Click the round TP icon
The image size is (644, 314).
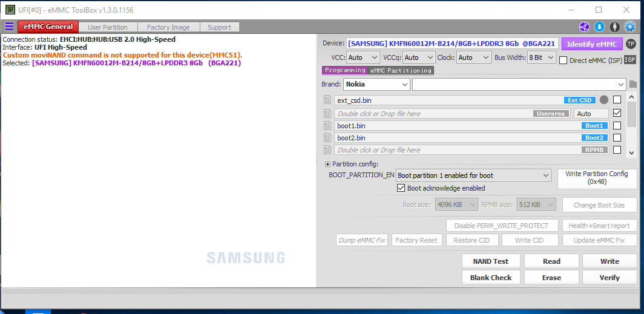631,44
